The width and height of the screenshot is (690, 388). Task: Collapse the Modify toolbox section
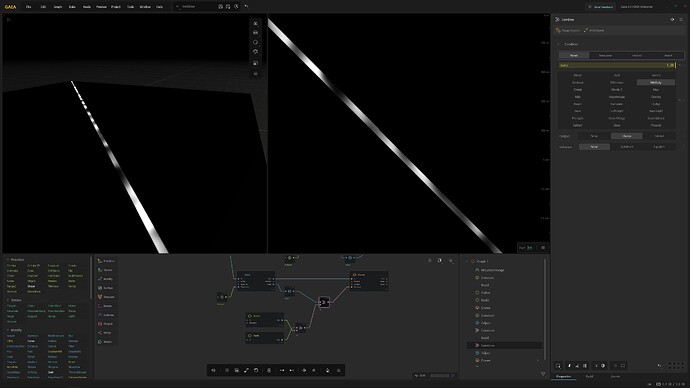pyautogui.click(x=7, y=330)
